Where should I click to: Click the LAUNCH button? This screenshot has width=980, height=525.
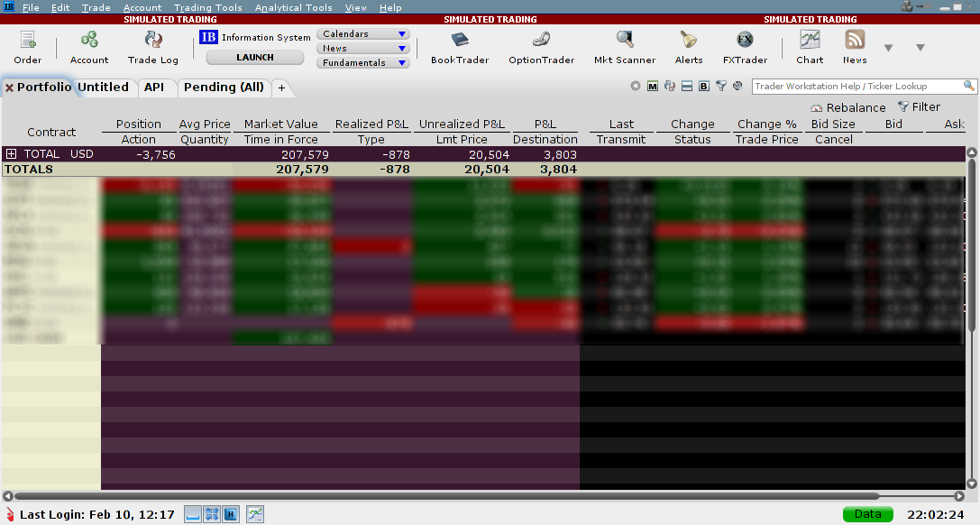tap(255, 57)
